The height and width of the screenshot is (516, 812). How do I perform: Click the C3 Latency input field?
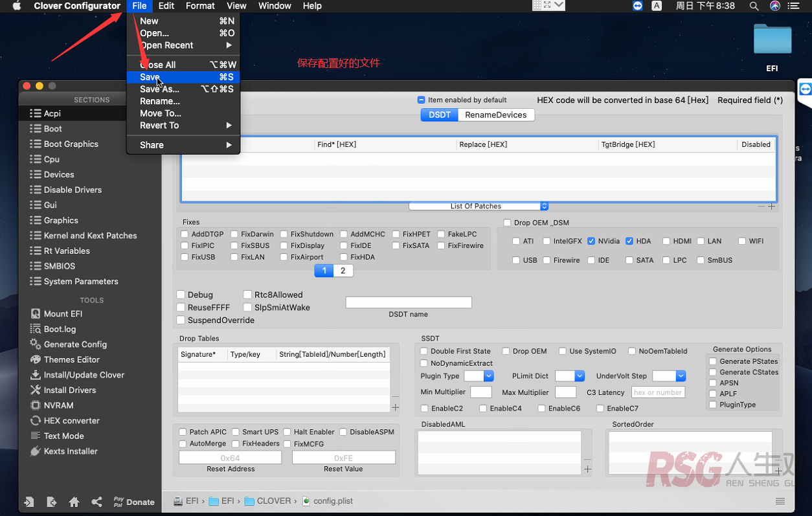[x=658, y=392]
